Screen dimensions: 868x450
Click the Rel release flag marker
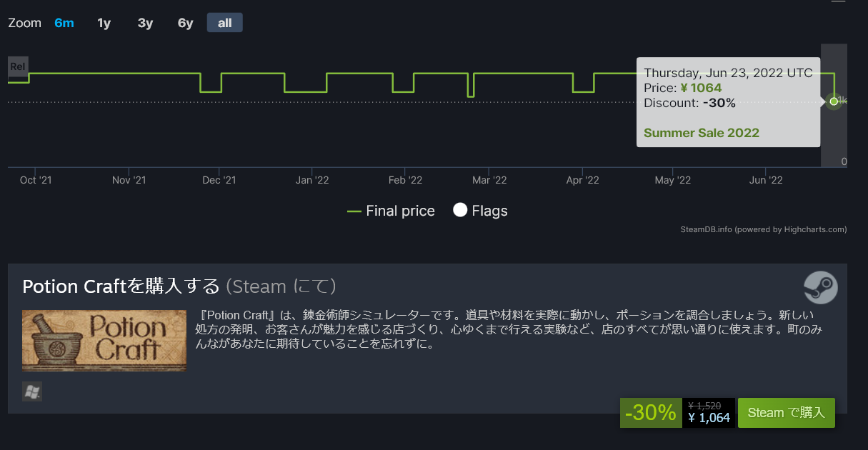click(17, 67)
